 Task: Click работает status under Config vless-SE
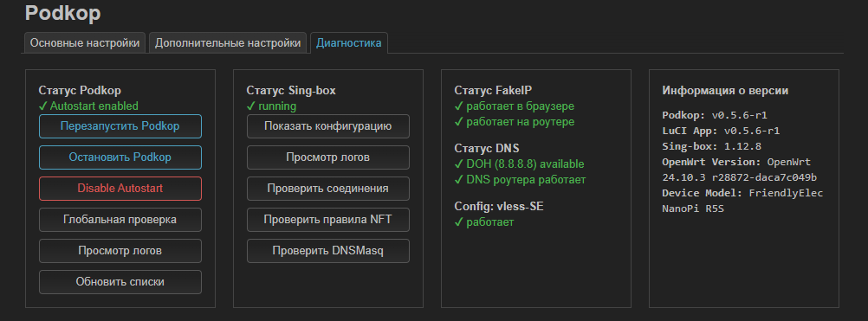tap(484, 222)
